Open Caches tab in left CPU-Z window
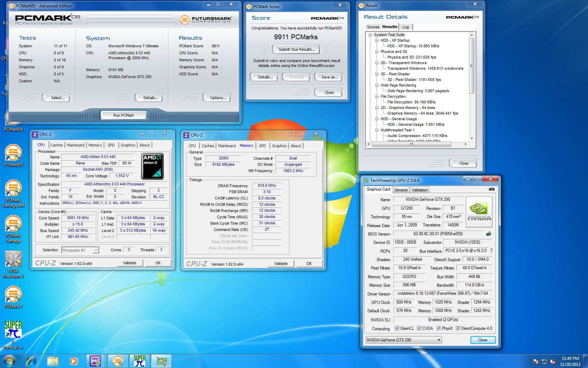This screenshot has width=588, height=368. [56, 145]
